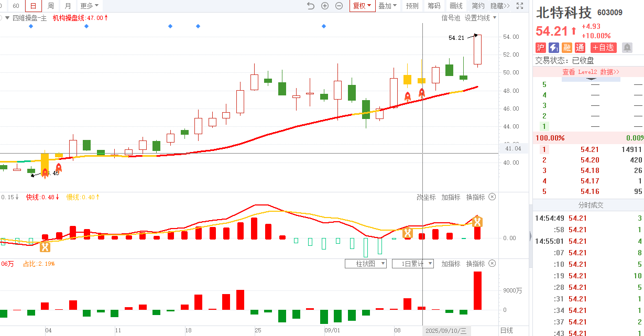Screen dimensions: 644x336
Task: Click the 2025/09/10/三 date label
Action: [x=447, y=331]
